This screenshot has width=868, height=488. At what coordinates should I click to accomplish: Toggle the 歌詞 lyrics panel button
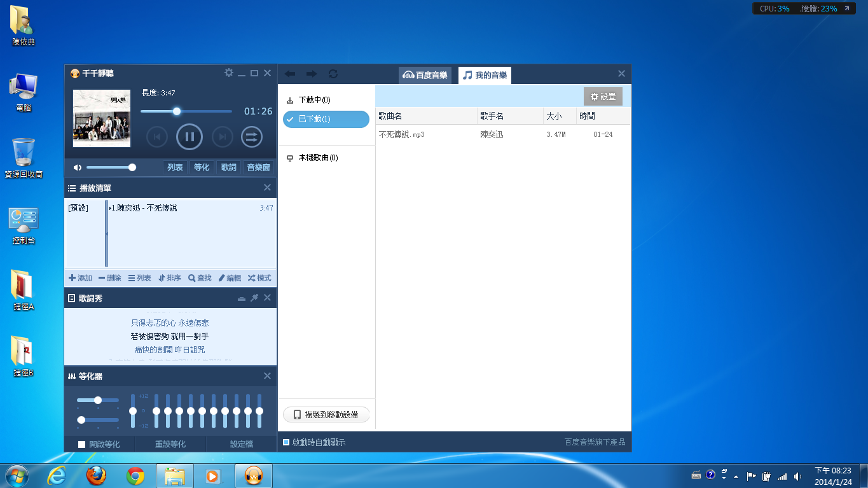point(228,167)
